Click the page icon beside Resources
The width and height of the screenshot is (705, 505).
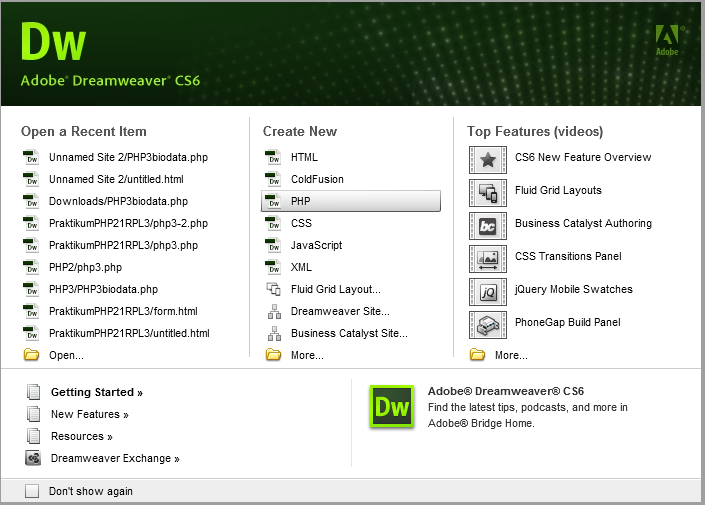point(33,436)
